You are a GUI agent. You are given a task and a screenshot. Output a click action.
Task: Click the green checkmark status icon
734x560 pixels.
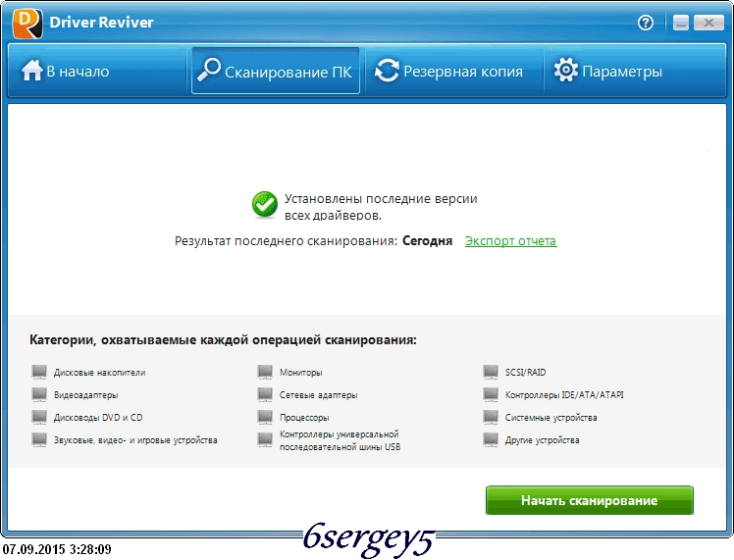pos(265,204)
